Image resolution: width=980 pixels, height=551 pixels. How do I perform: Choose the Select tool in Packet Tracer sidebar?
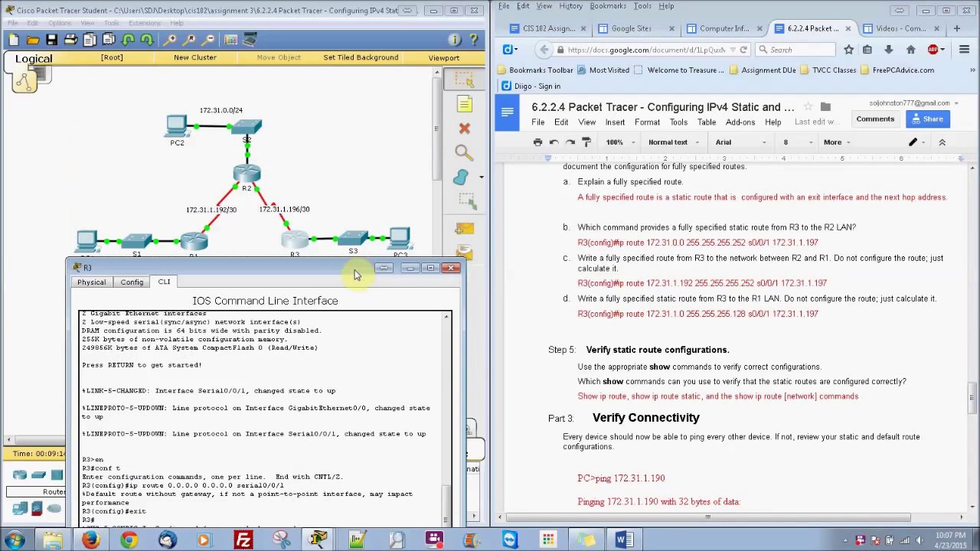(x=464, y=80)
